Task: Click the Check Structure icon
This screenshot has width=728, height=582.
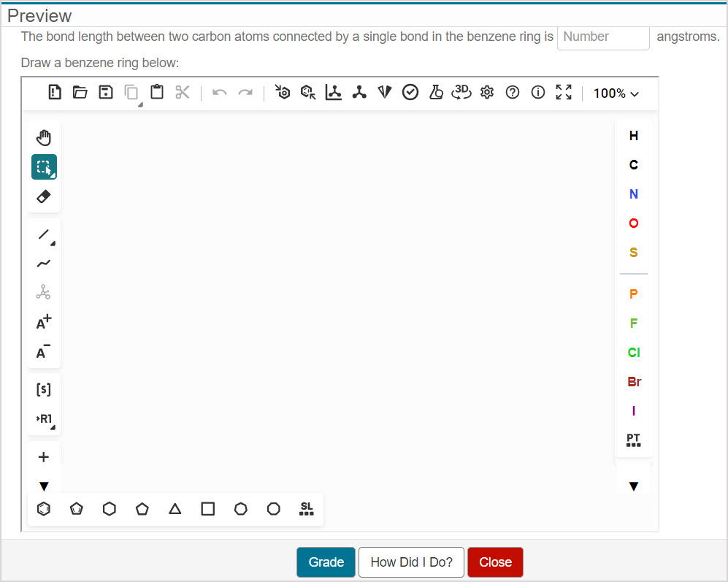Action: pyautogui.click(x=410, y=92)
